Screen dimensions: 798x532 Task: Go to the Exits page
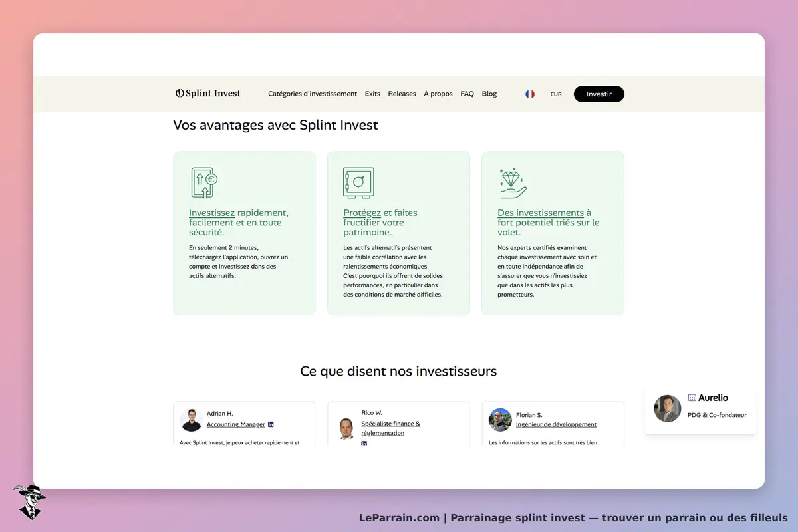[372, 94]
